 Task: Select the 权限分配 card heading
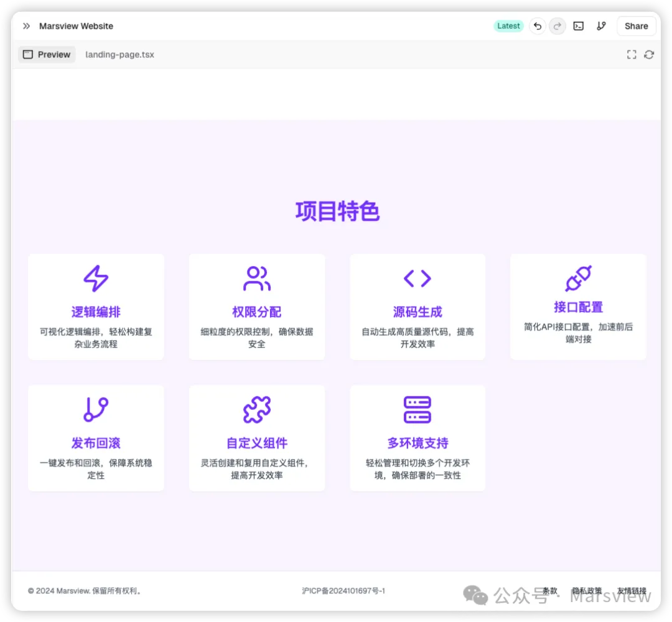(x=257, y=312)
